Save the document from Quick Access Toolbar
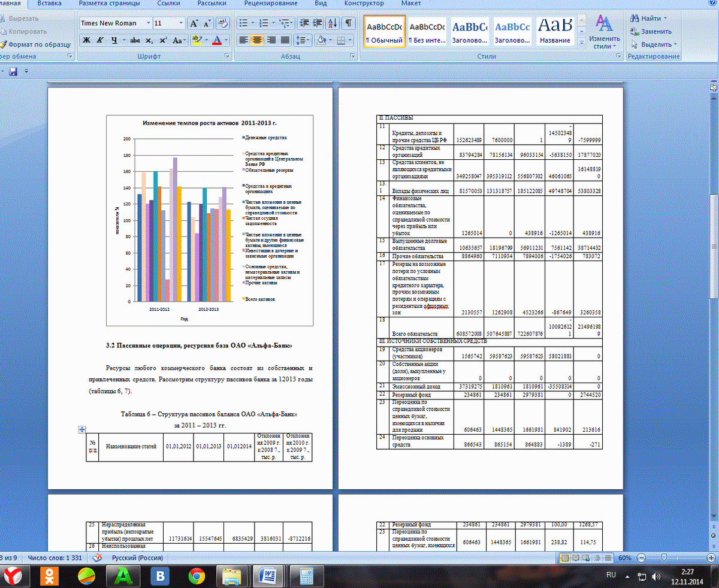This screenshot has height=588, width=719. (x=13, y=71)
